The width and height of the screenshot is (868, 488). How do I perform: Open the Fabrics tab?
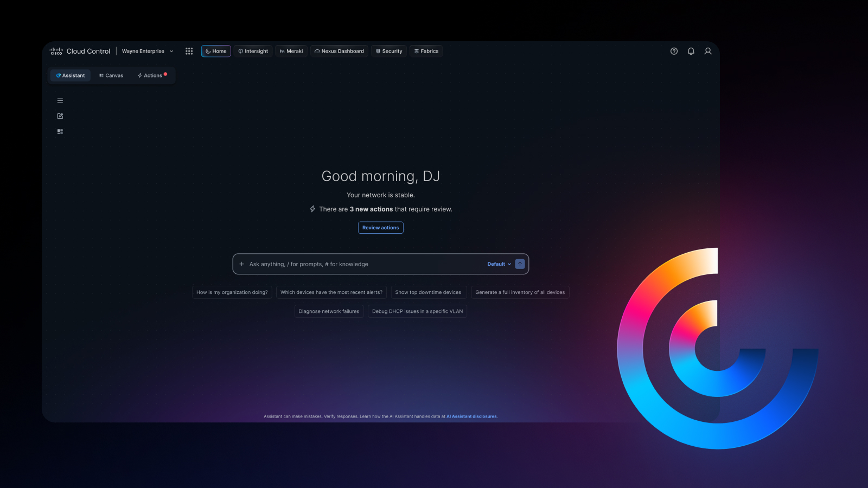[426, 51]
